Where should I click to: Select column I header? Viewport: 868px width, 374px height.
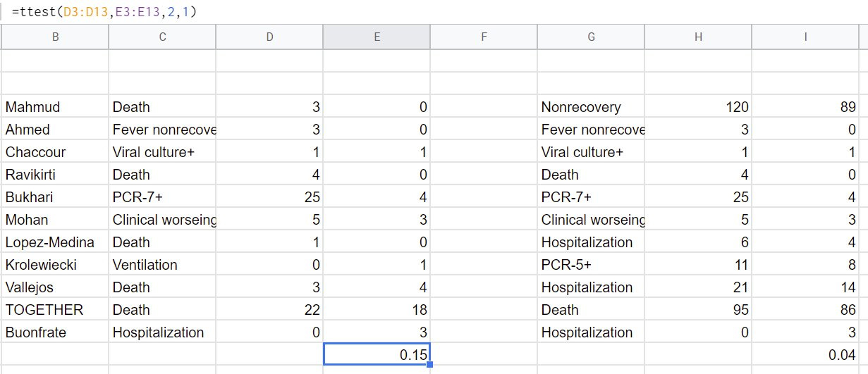point(805,37)
